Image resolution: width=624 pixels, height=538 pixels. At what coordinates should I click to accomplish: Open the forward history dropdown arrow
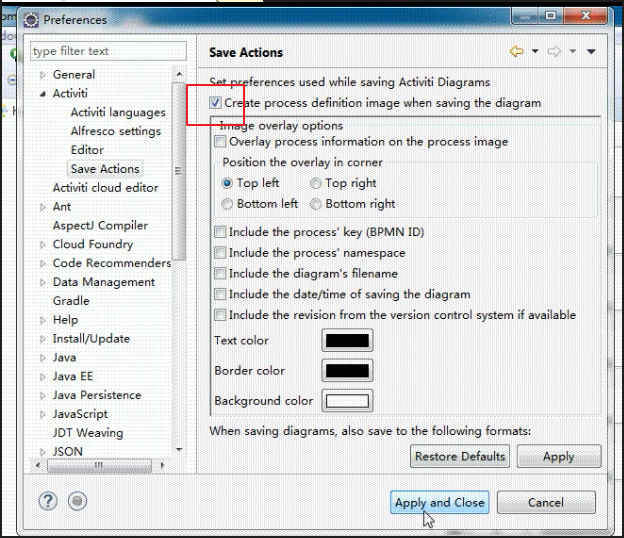tap(573, 51)
